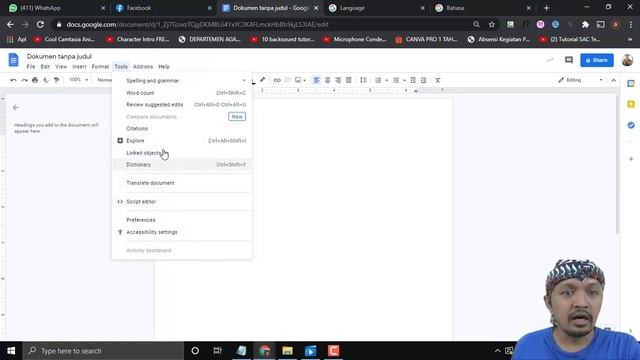The image size is (640, 360).
Task: Click the Add comment icon in toolbar
Action: click(x=288, y=80)
